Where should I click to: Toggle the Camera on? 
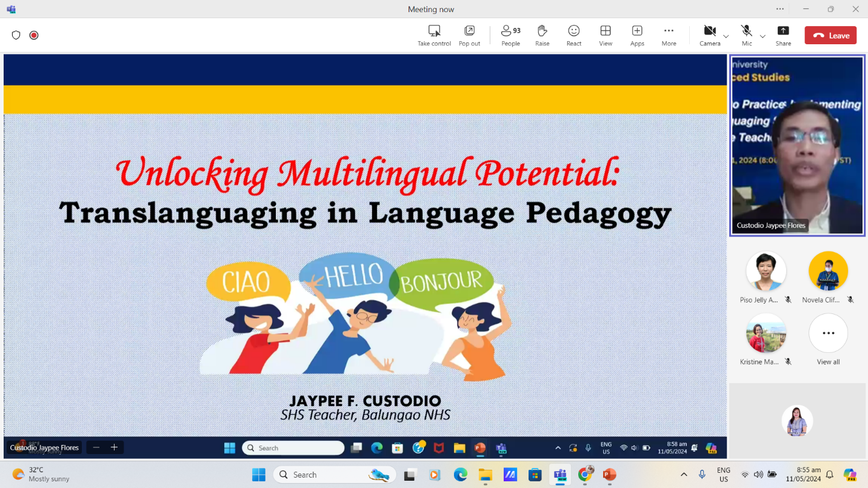709,31
